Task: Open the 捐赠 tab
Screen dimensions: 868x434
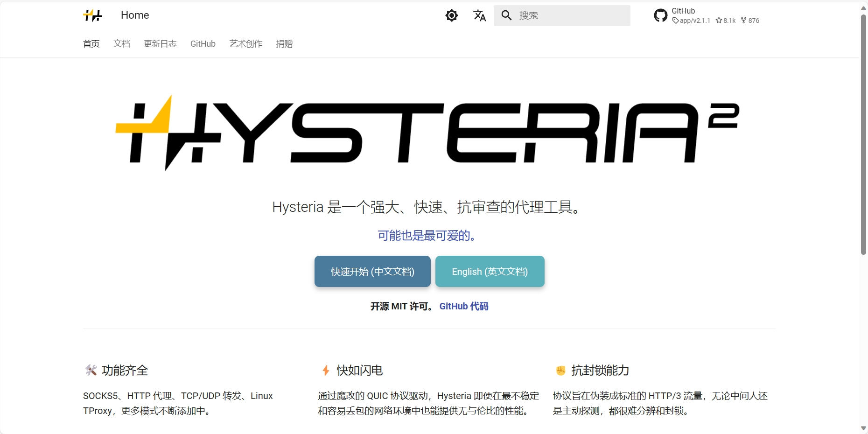Action: [x=285, y=44]
